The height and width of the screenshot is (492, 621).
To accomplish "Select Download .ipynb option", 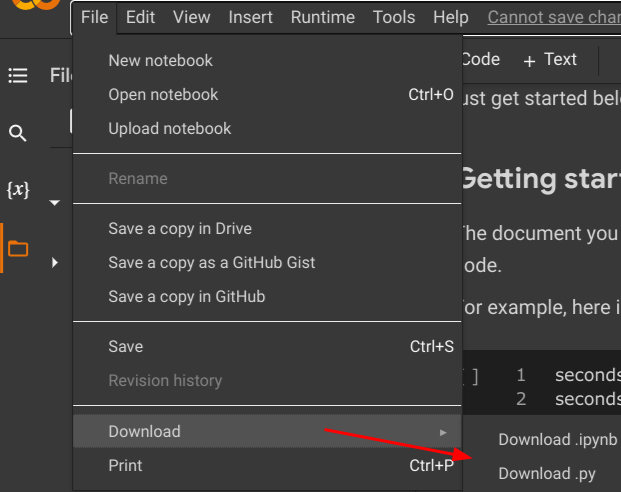I will tap(557, 439).
